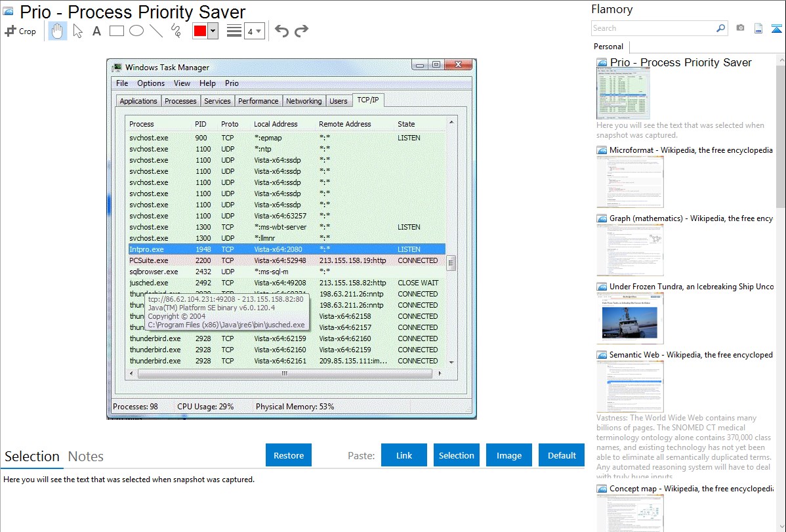The height and width of the screenshot is (532, 786).
Task: Click the TCP/IP list horizontal scroll right arrow
Action: [x=440, y=373]
